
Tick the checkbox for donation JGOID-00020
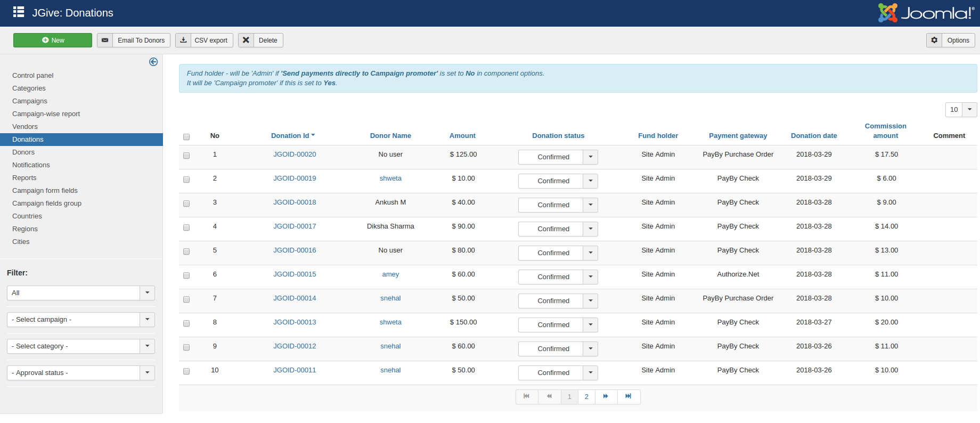click(186, 156)
